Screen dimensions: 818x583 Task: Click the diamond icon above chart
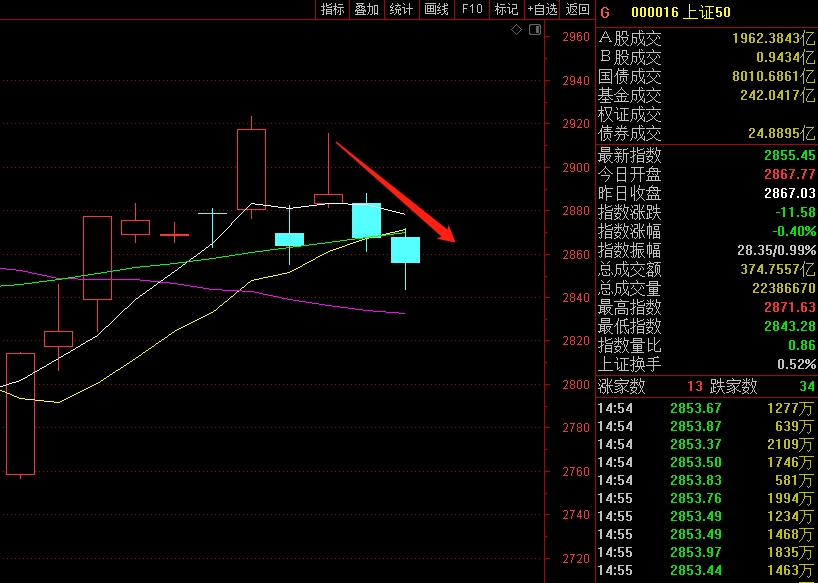pyautogui.click(x=516, y=30)
